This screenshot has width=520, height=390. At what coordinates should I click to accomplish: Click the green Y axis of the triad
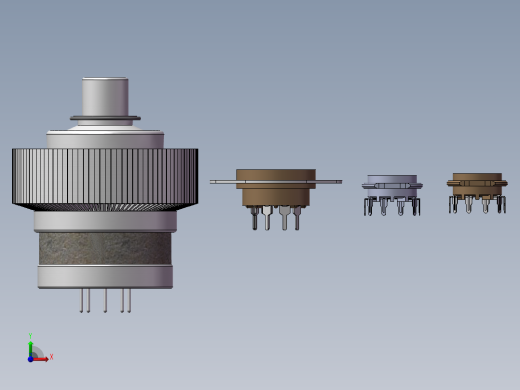click(31, 348)
